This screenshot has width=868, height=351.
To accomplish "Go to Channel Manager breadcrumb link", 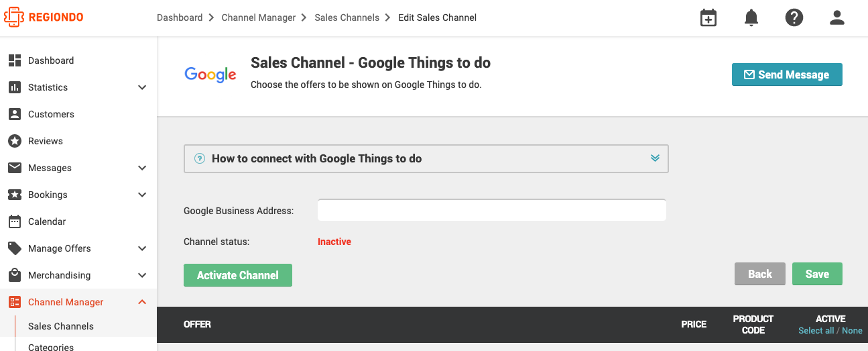I will pyautogui.click(x=259, y=17).
